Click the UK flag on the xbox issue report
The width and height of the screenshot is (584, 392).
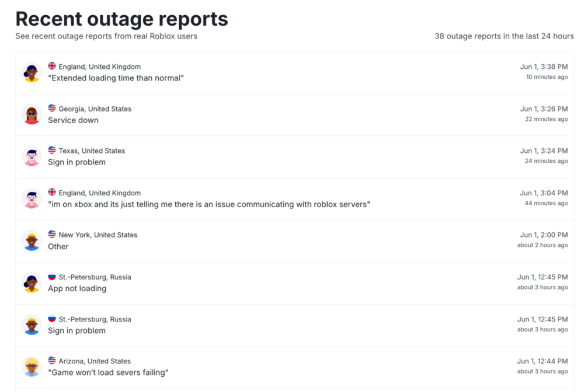[x=52, y=192]
